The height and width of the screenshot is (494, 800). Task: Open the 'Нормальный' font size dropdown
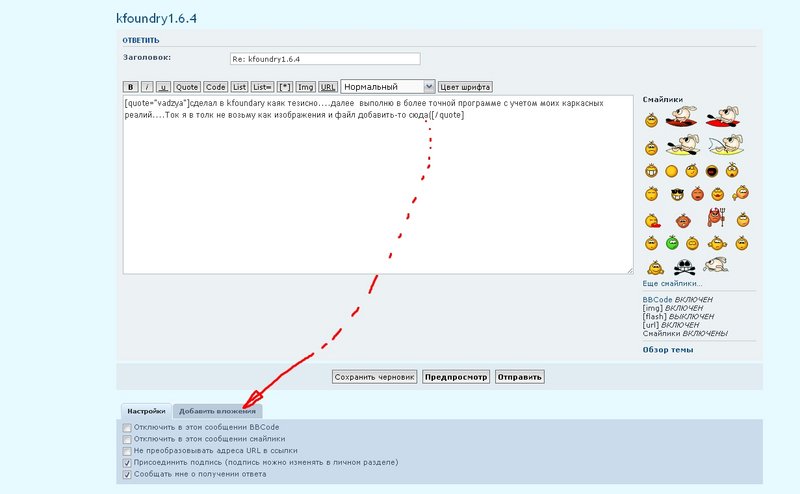coord(388,87)
